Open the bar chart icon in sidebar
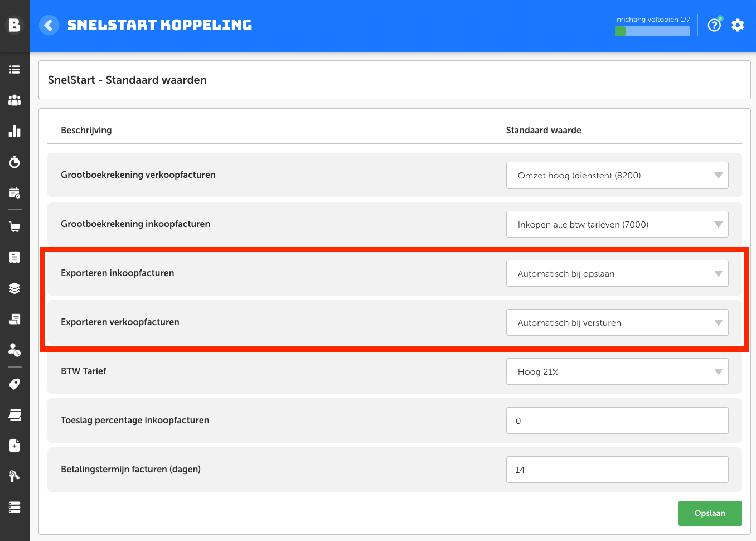This screenshot has width=756, height=541. click(14, 131)
